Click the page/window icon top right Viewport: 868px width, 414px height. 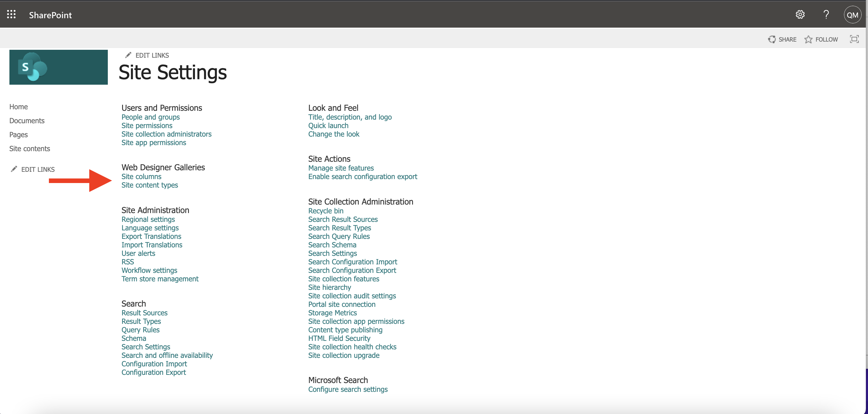point(854,39)
